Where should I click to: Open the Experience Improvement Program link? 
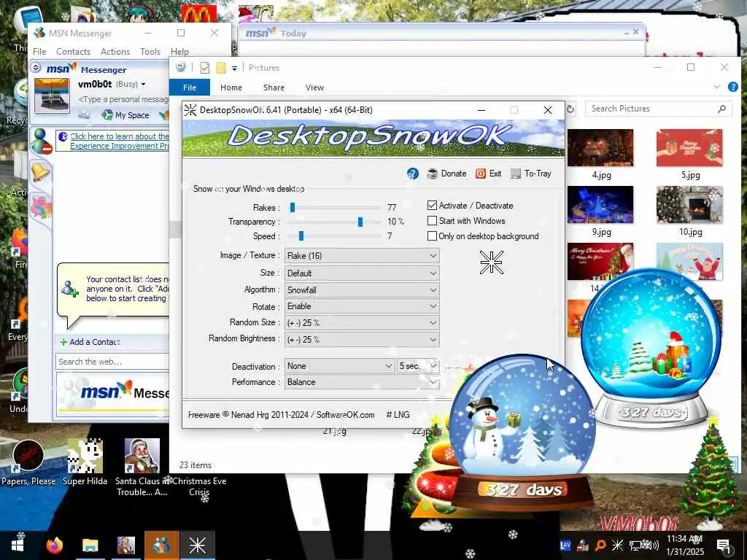point(119,141)
